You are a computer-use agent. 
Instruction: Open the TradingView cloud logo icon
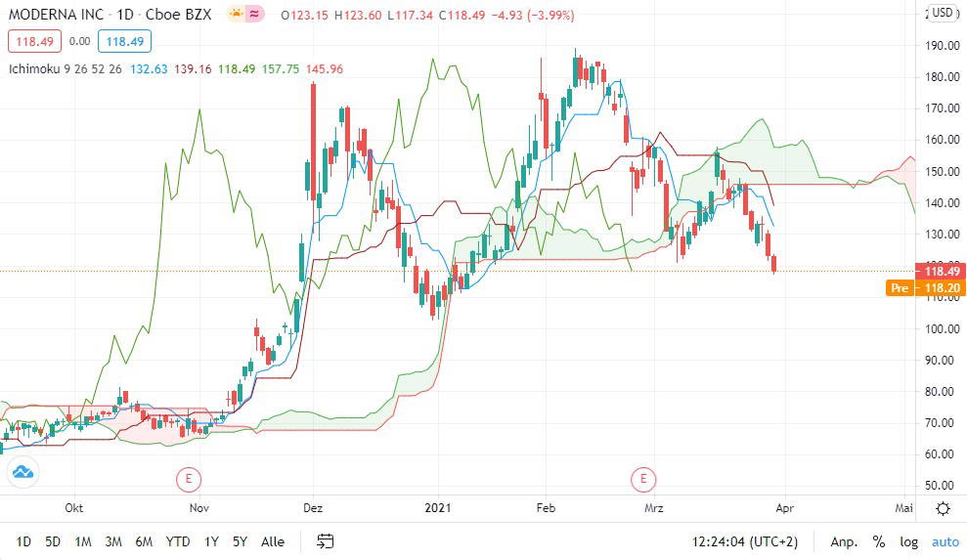click(22, 472)
